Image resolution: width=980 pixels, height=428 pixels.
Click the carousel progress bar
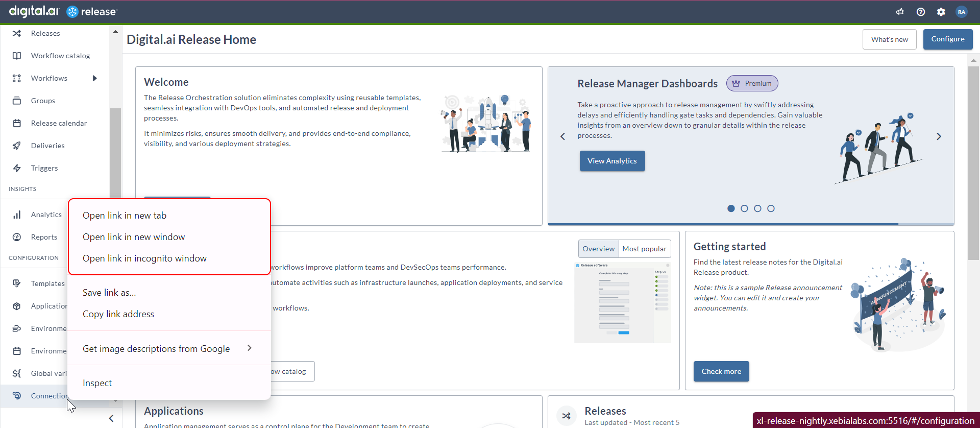click(751, 224)
